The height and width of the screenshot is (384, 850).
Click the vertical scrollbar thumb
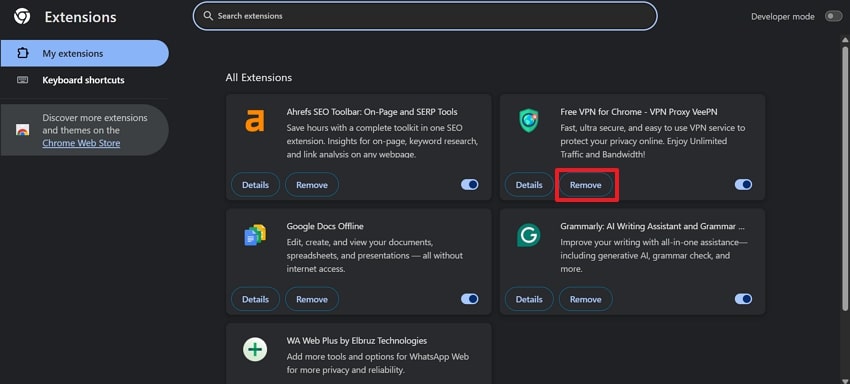(845, 179)
